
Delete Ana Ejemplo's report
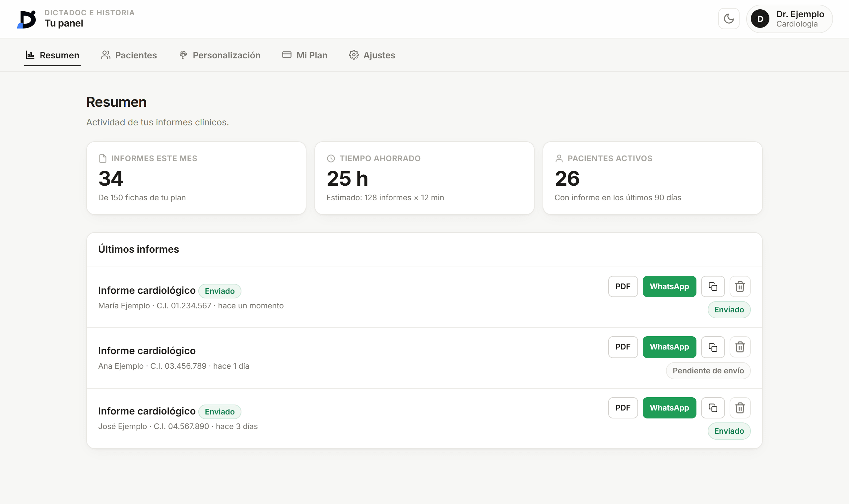coord(740,347)
